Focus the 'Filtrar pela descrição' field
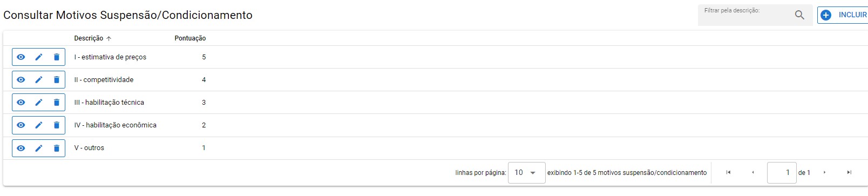The height and width of the screenshot is (196, 868). [745, 15]
